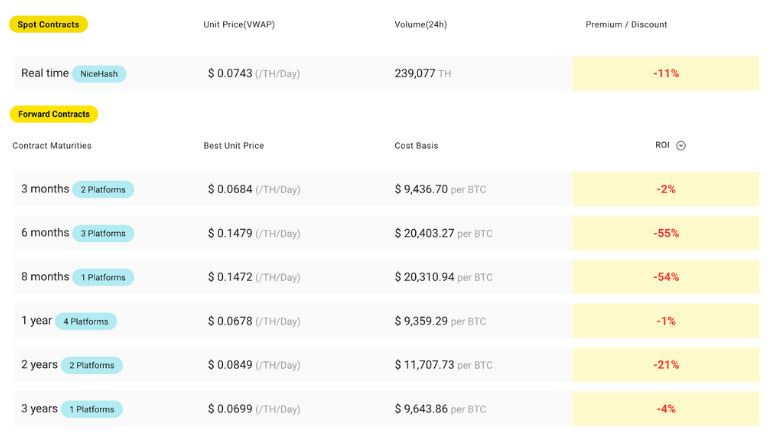This screenshot has height=436, width=768.
Task: Open 2 Platforms badge for 2 years
Action: point(92,366)
